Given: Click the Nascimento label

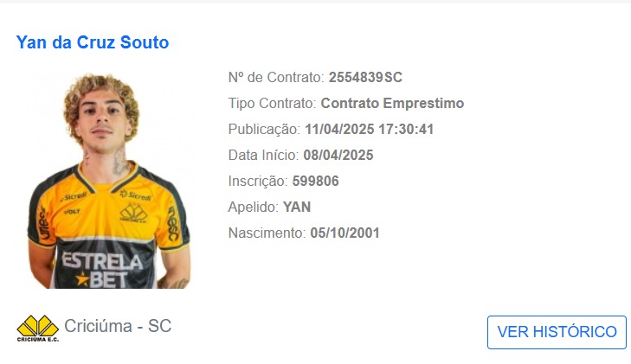Looking at the screenshot, I should [x=267, y=233].
